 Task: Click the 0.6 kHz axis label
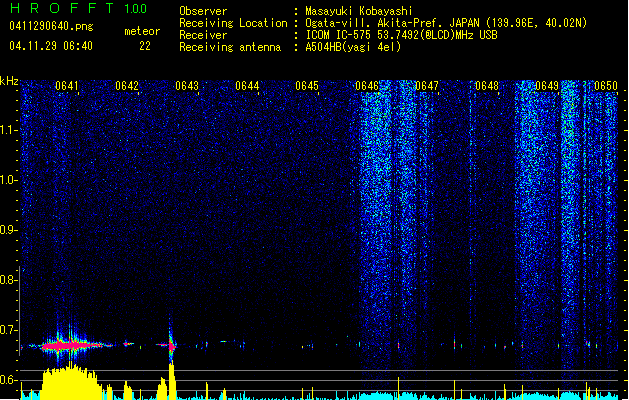click(8, 380)
